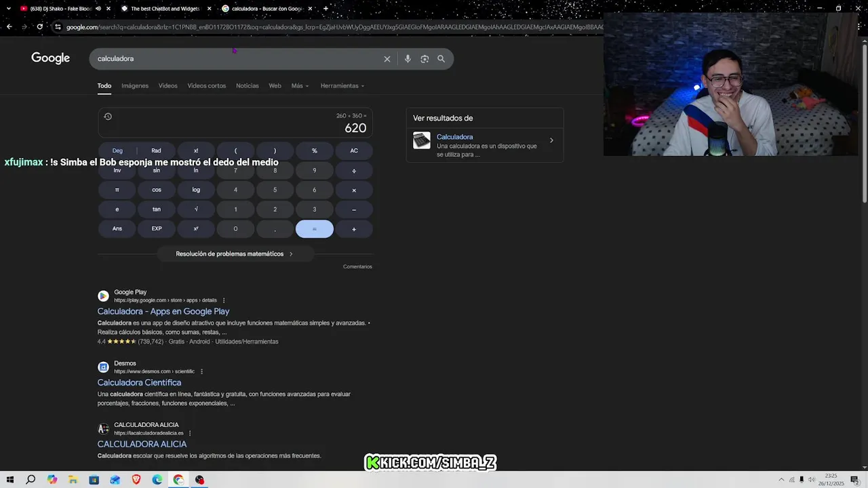Switch to Chrome in the taskbar
The height and width of the screenshot is (488, 868).
(178, 480)
